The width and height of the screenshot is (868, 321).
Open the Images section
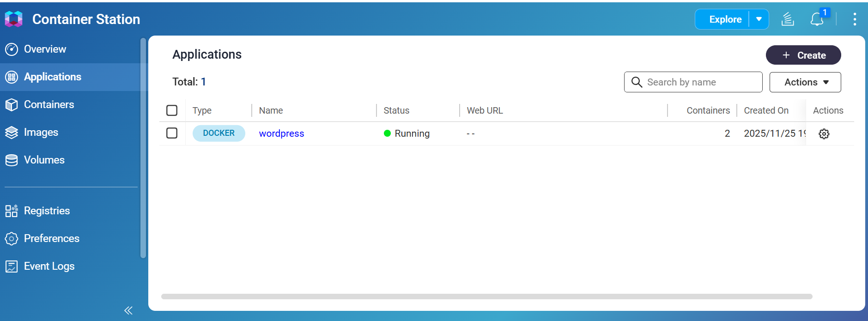tap(41, 133)
